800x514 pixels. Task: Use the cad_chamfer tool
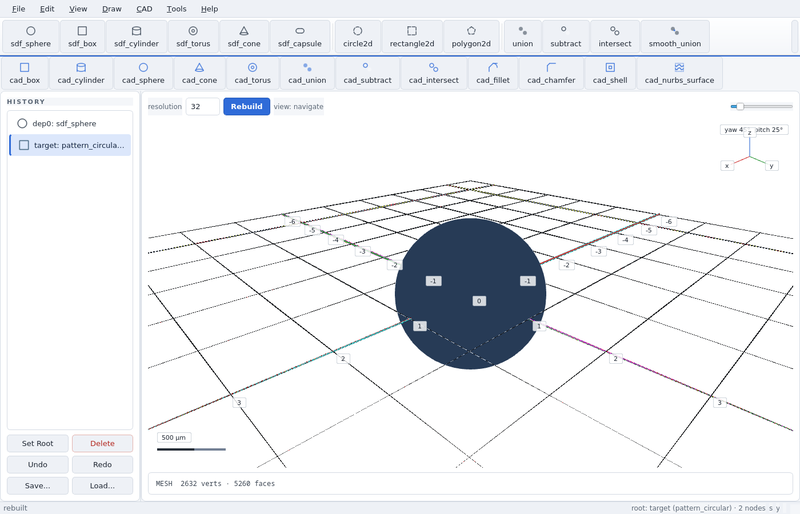[x=551, y=74]
